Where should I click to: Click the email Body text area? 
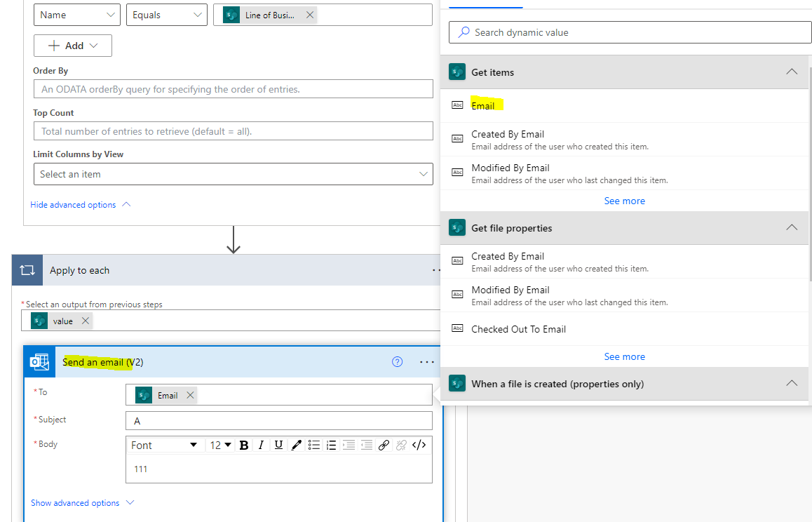[x=278, y=469]
